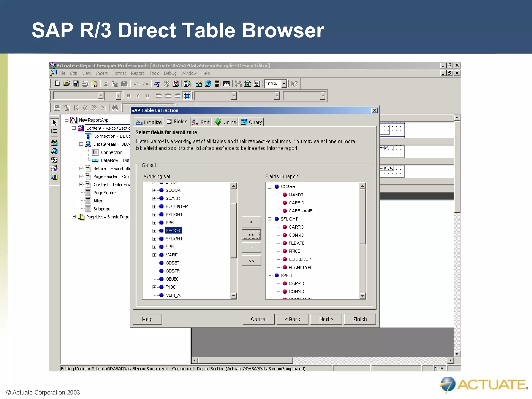Collapse the SFLIGHT node in Fields in report
The width and height of the screenshot is (532, 399).
(270, 219)
